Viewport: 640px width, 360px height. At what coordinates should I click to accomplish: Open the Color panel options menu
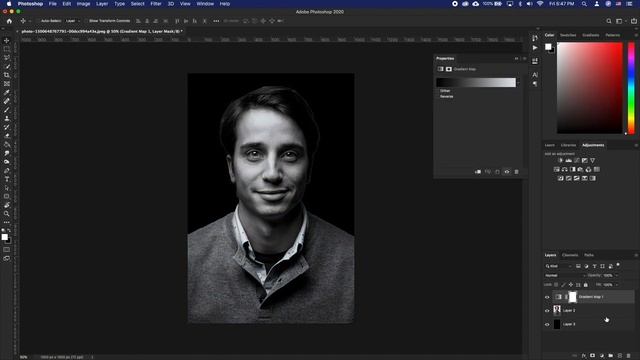(x=636, y=35)
